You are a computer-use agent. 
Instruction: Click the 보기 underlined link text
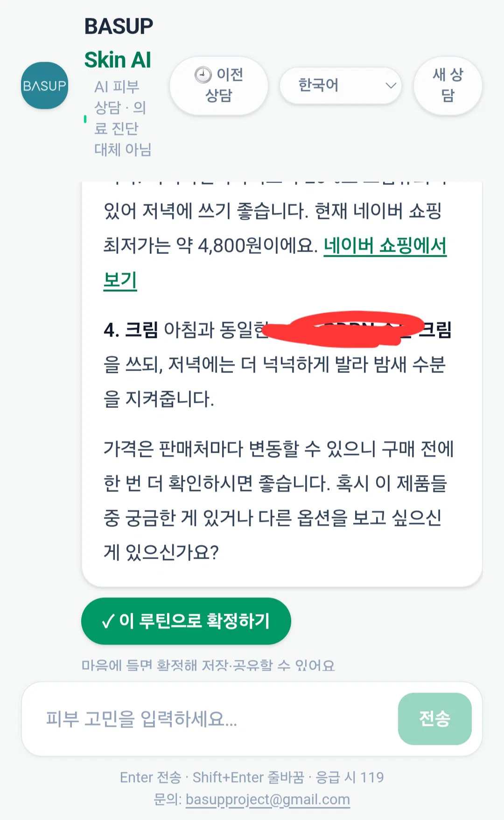[120, 280]
